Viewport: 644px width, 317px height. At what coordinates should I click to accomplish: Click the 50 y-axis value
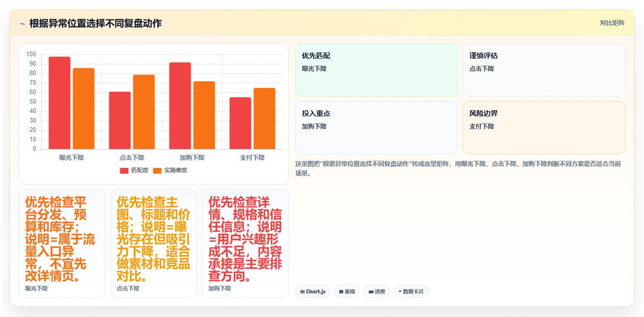[33, 102]
